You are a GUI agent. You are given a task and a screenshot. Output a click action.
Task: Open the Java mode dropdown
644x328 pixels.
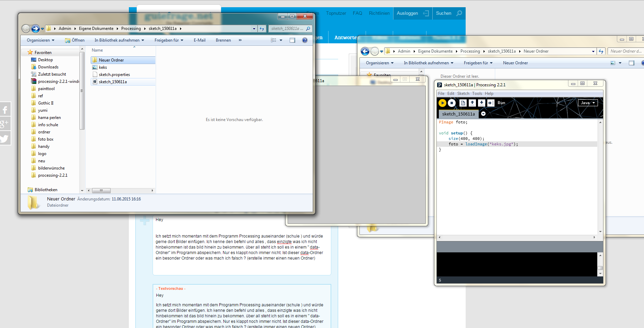pos(588,103)
